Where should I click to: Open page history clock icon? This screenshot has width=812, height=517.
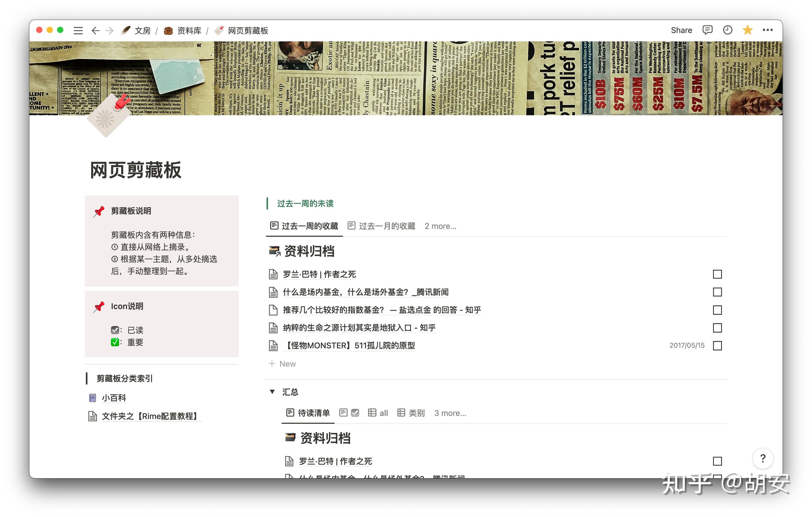point(727,30)
